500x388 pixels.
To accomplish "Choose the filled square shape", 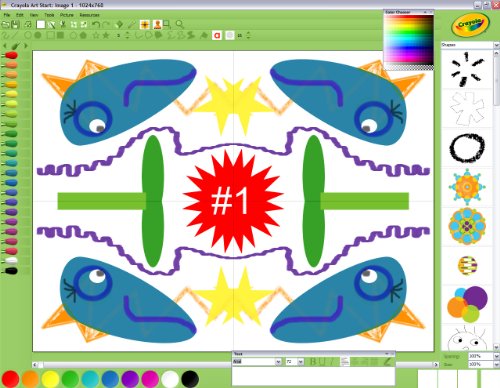I will coord(60,35).
